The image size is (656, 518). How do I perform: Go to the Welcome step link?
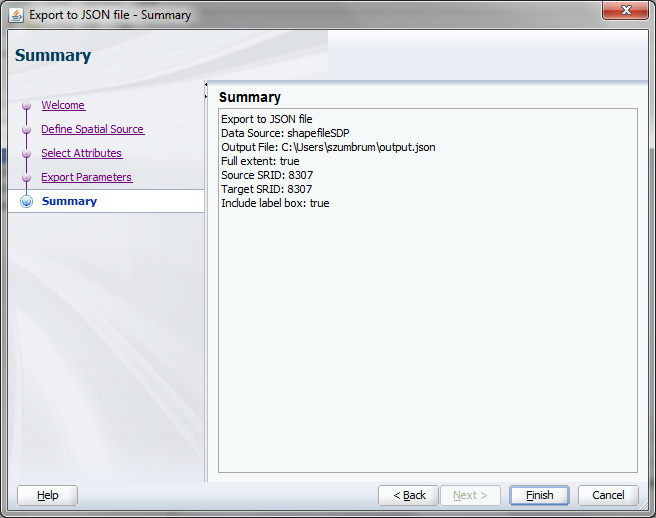(x=63, y=105)
